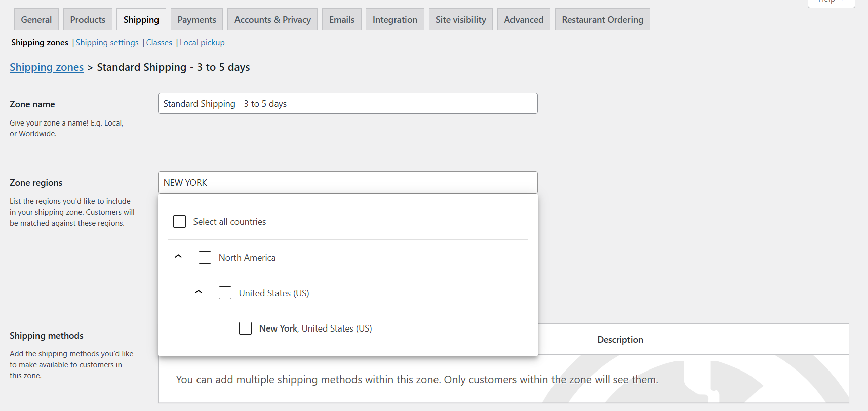Tick the United States (US) checkbox
The image size is (868, 411).
pos(225,293)
